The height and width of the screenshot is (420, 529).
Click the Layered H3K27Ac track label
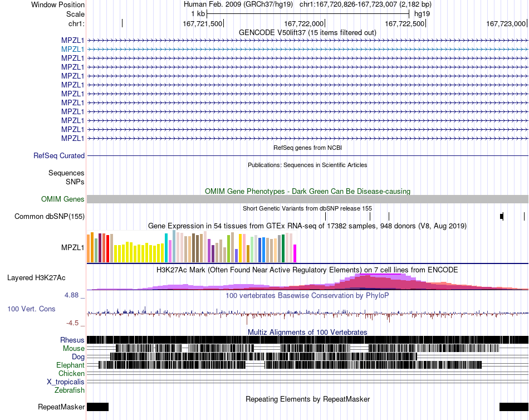click(36, 278)
